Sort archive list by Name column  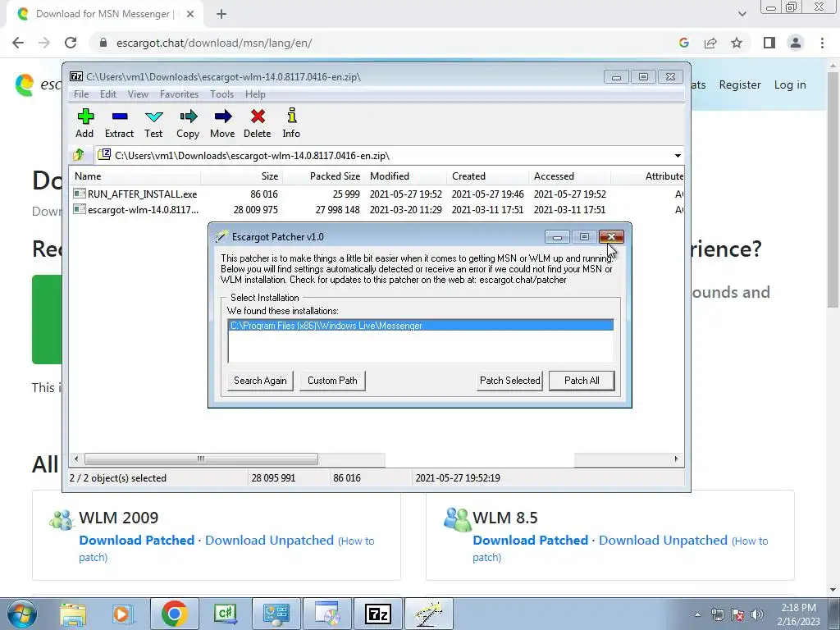pos(135,176)
